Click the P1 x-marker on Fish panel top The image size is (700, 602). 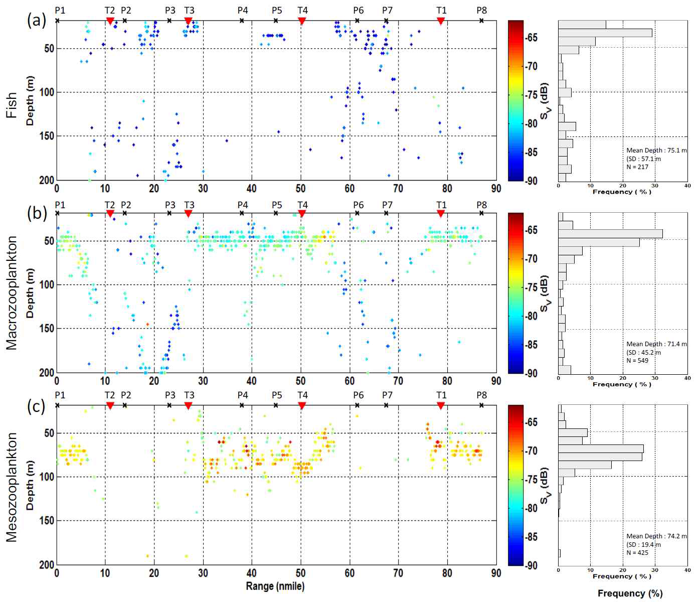click(x=57, y=21)
